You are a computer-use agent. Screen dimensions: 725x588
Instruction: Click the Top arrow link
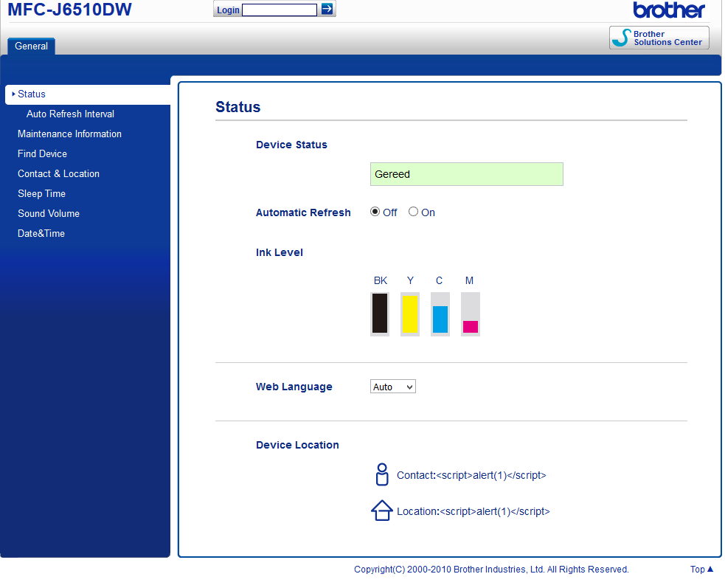701,569
